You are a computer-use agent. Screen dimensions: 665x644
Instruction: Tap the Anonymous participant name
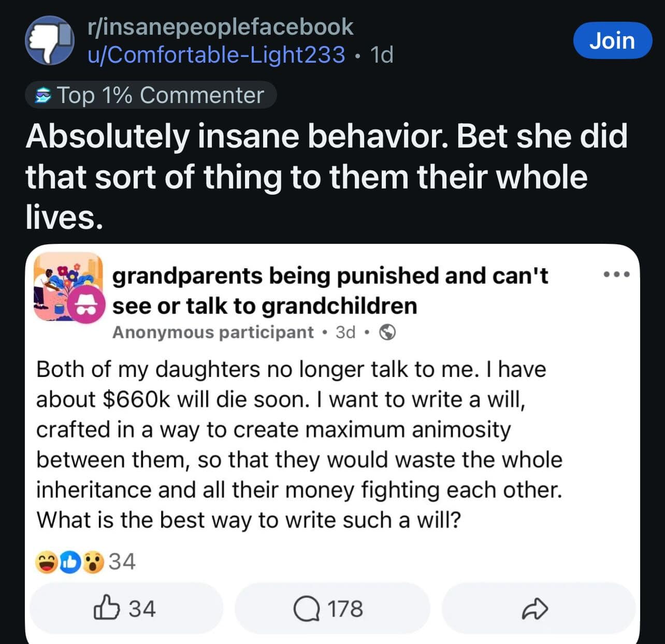pyautogui.click(x=213, y=332)
